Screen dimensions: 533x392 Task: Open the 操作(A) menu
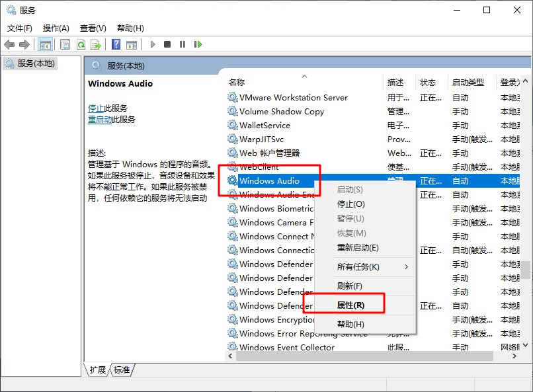click(56, 28)
